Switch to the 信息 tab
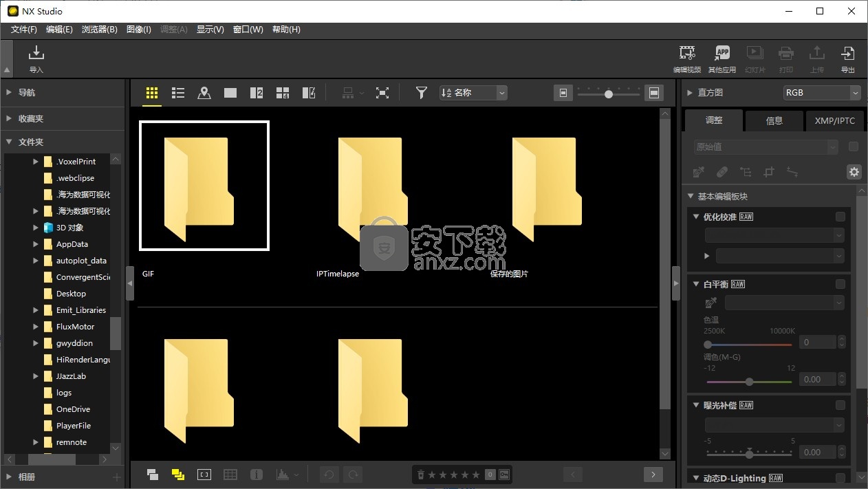The width and height of the screenshot is (868, 489). click(x=774, y=120)
